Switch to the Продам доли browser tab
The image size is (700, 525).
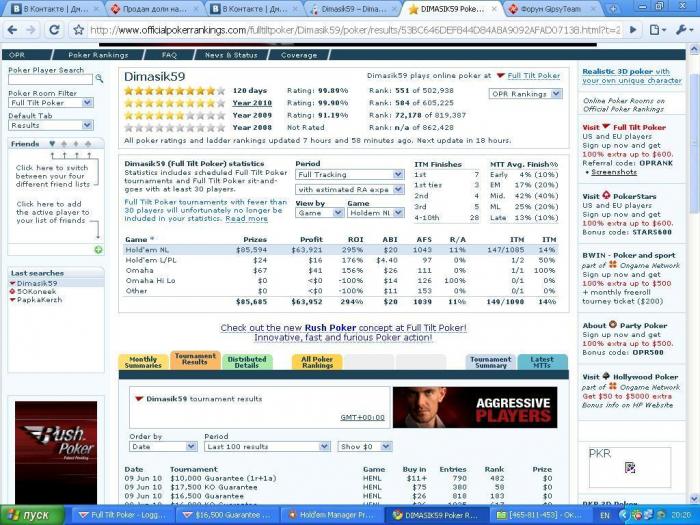(x=154, y=9)
